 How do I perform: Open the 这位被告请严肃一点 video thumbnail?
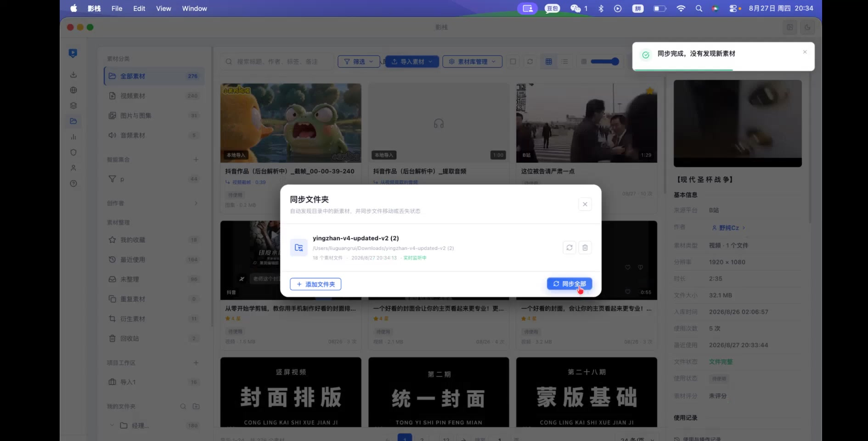pyautogui.click(x=586, y=123)
